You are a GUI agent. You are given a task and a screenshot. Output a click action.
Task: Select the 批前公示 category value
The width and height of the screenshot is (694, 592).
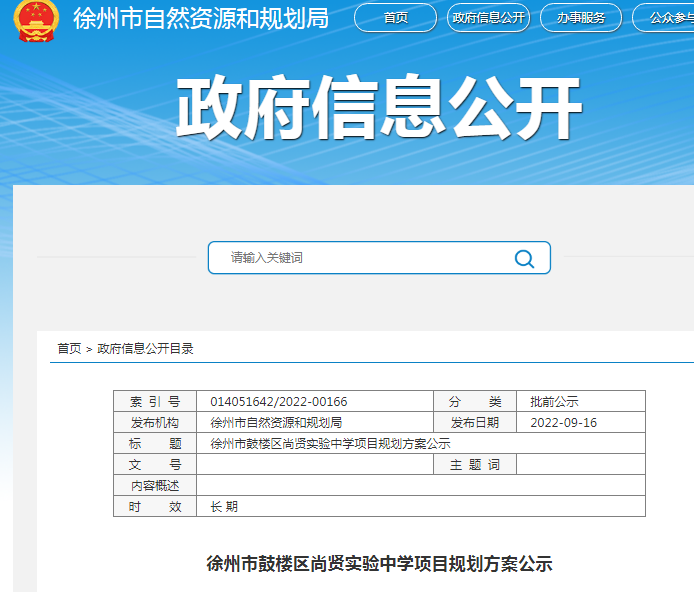[x=554, y=402]
